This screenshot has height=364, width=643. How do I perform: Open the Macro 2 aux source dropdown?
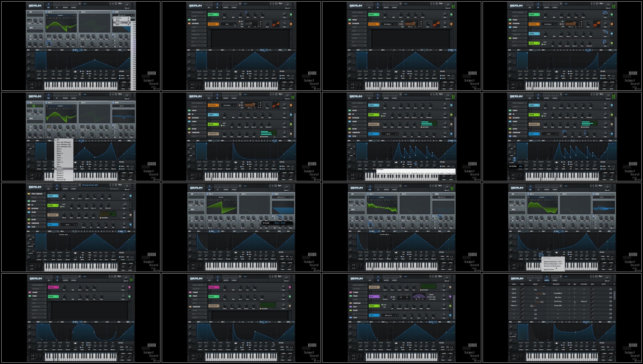[584, 301]
